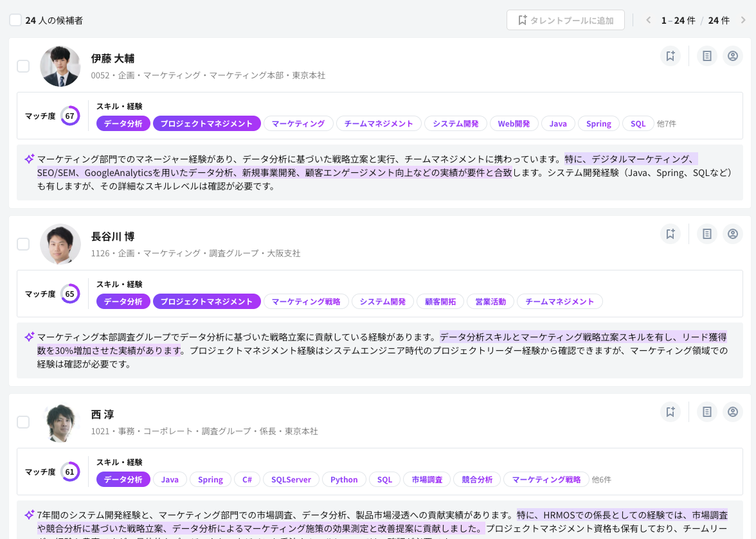The height and width of the screenshot is (539, 756).
Task: Bookmark candidate 伊藤 大輔
Action: click(x=670, y=56)
